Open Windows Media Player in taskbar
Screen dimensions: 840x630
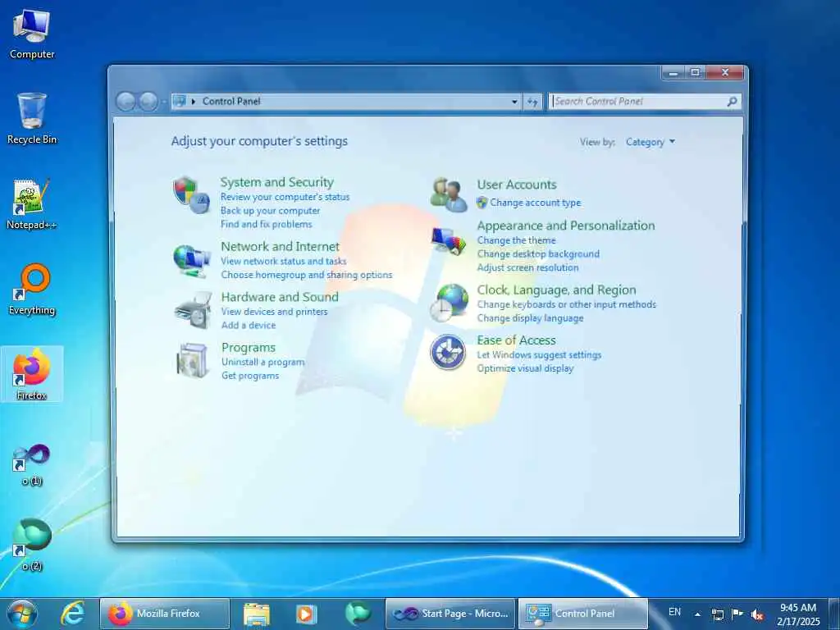pyautogui.click(x=307, y=614)
